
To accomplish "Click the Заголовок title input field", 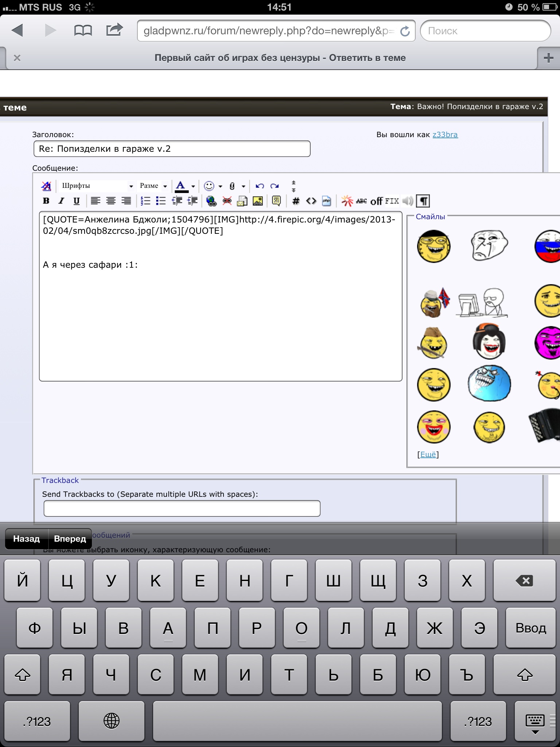I will tap(172, 149).
